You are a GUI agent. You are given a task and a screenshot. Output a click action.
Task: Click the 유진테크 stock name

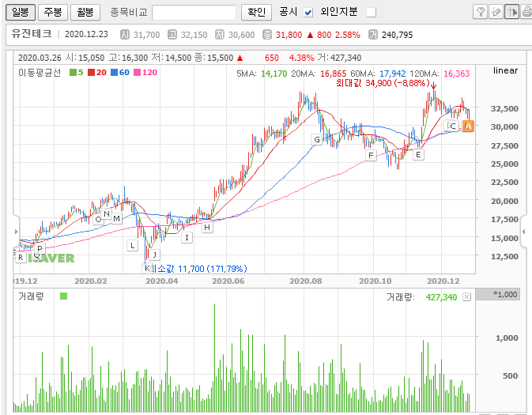pyautogui.click(x=32, y=33)
